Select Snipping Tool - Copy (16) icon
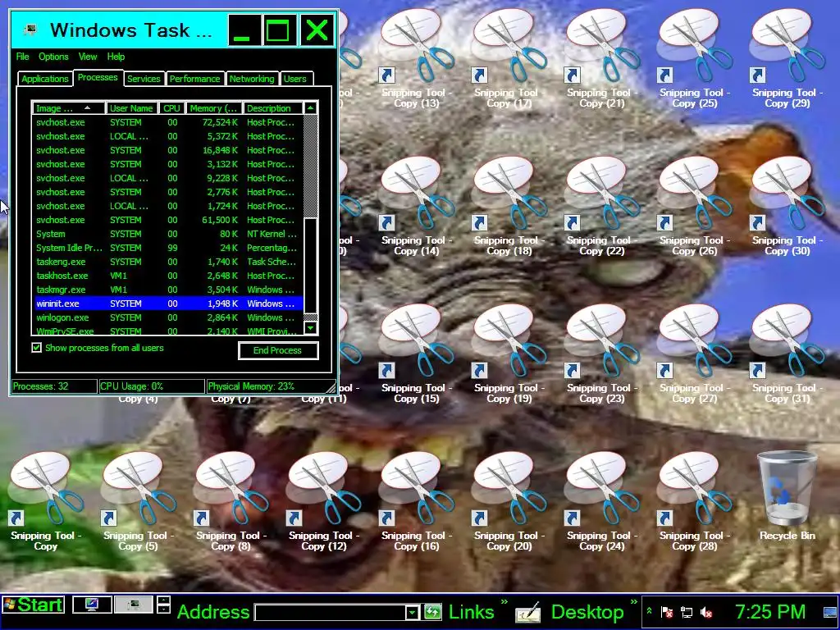 (x=416, y=501)
